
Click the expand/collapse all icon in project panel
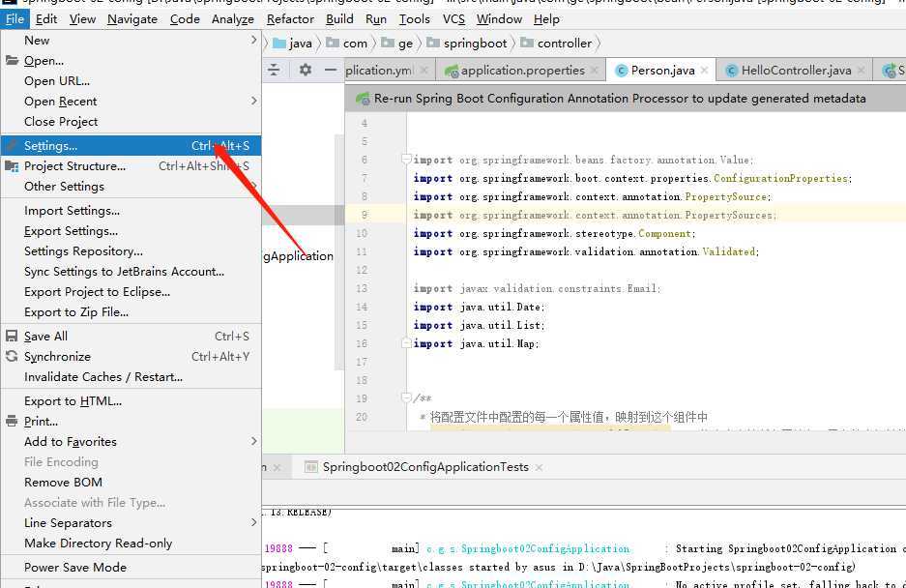click(x=274, y=70)
